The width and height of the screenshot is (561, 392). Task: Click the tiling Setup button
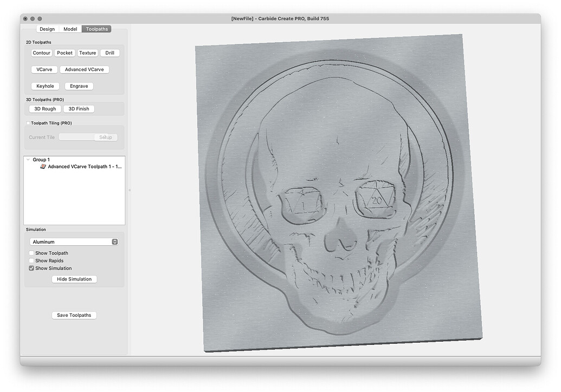tap(106, 137)
